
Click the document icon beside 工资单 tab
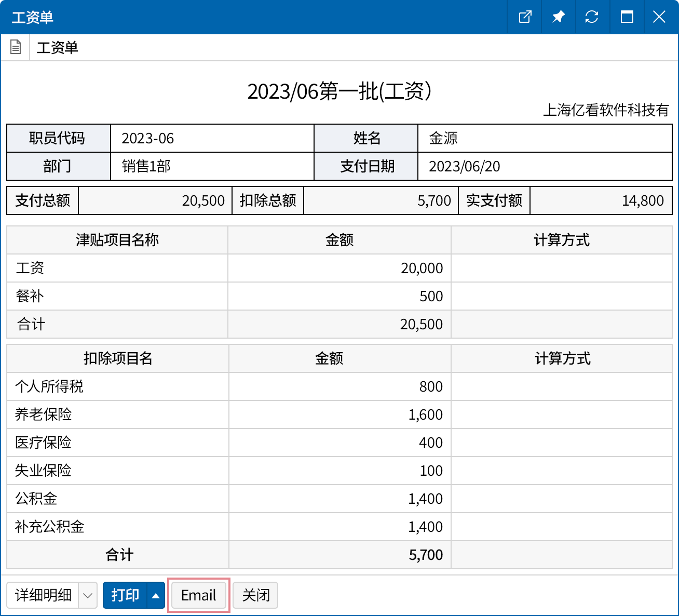click(16, 47)
